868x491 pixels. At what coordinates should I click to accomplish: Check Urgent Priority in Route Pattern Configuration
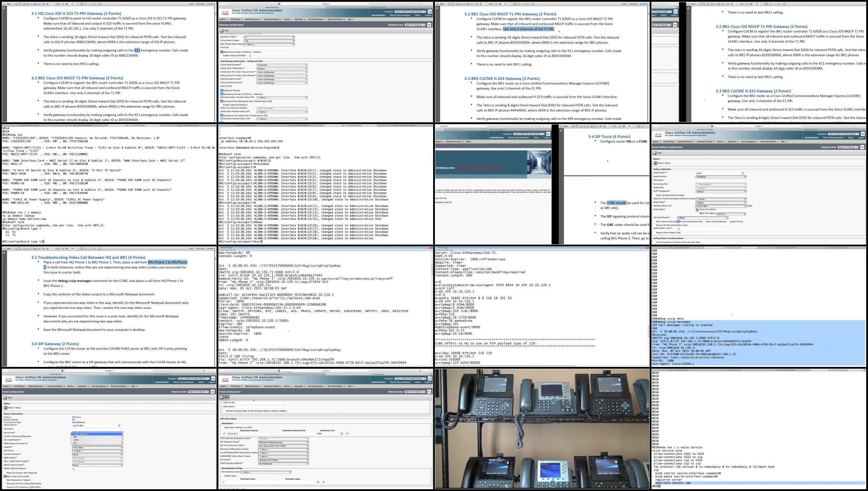[728, 222]
